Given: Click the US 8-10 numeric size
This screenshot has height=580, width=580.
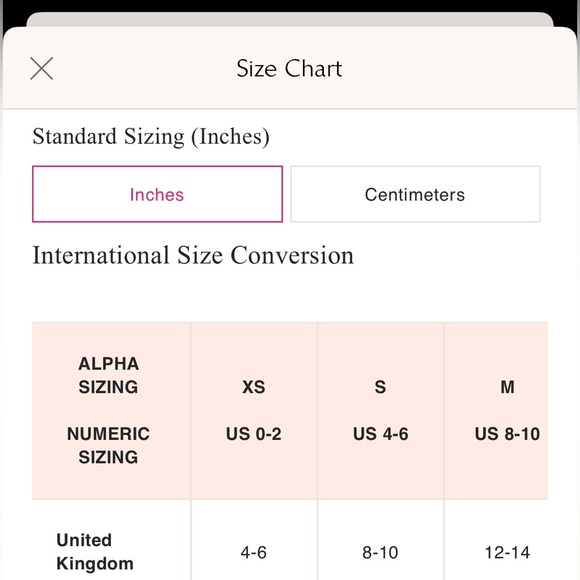Looking at the screenshot, I should [x=508, y=434].
